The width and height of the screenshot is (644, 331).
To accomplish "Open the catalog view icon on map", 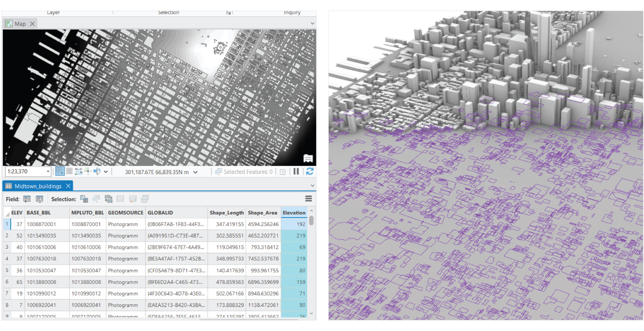I will [x=308, y=158].
